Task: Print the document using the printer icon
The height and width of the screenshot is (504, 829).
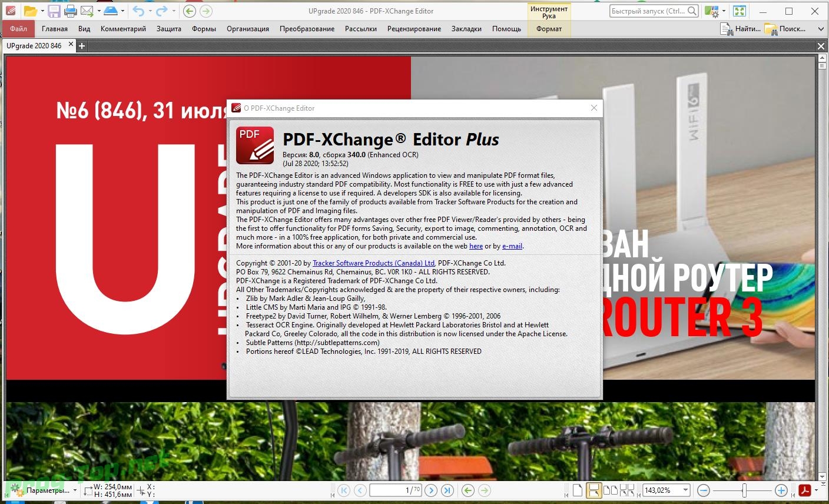Action: coord(70,11)
